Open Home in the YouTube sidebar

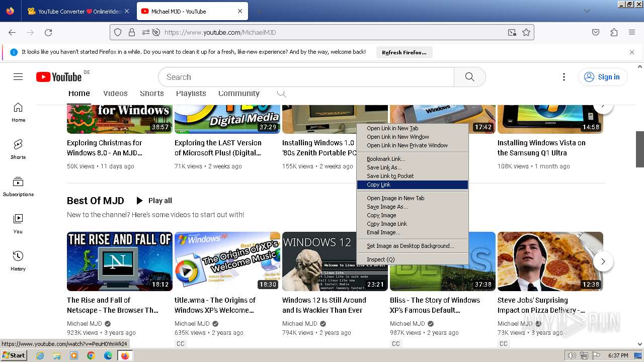click(x=18, y=113)
